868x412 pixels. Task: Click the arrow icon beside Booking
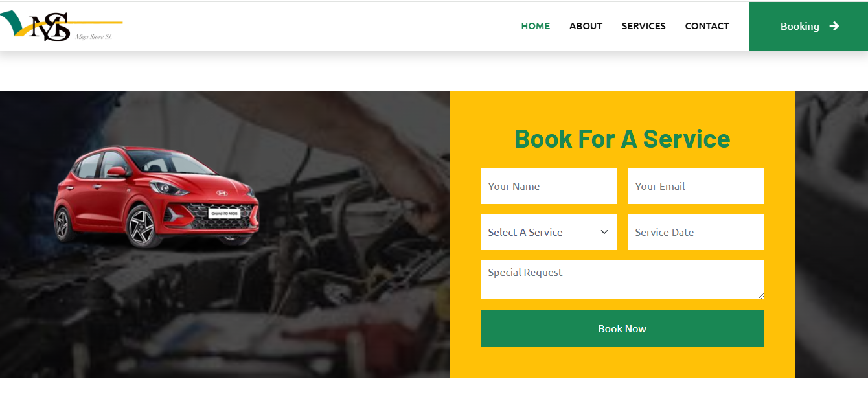834,26
